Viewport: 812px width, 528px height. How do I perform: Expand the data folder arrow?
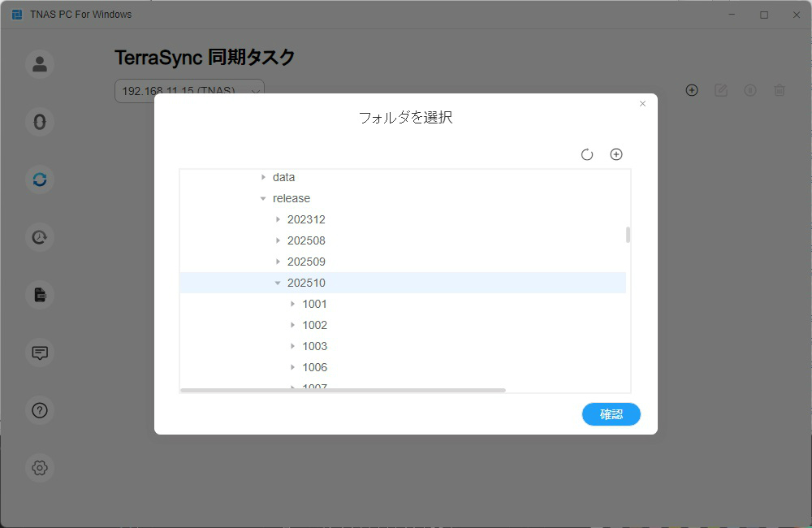click(x=263, y=177)
